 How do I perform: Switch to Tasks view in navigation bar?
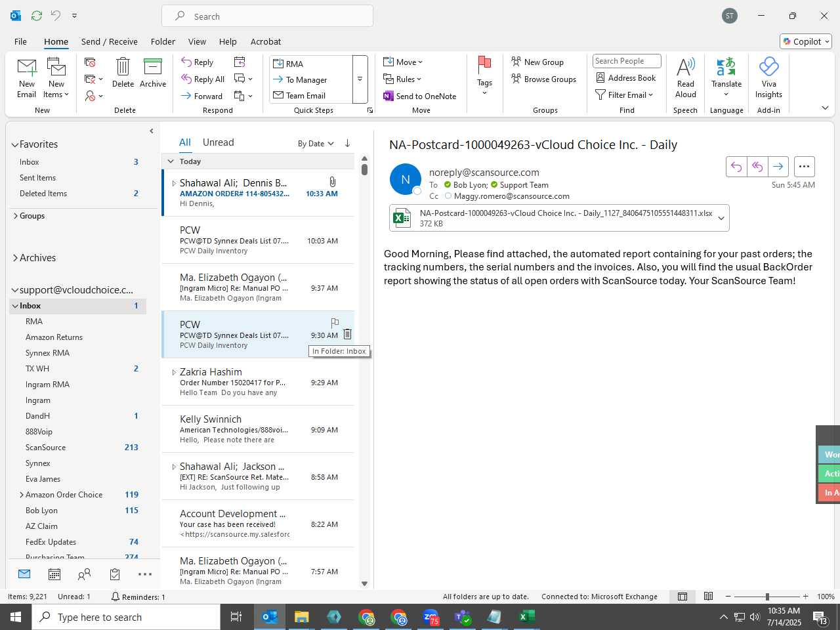(x=115, y=574)
